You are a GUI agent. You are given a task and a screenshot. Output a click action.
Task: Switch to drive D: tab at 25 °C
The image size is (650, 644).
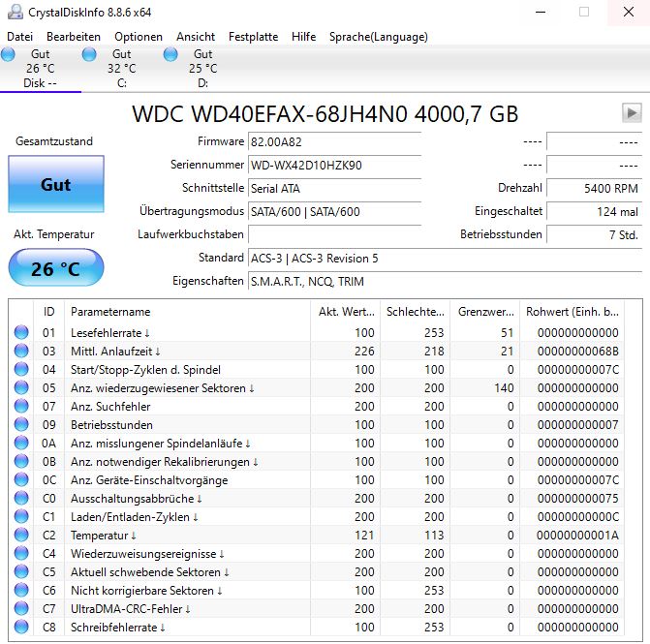pyautogui.click(x=202, y=69)
